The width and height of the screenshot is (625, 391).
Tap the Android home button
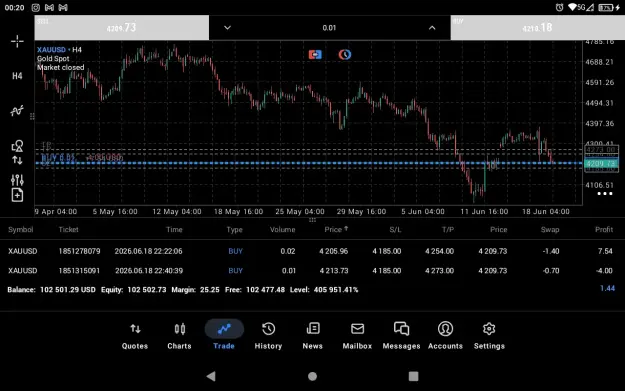[x=312, y=376]
